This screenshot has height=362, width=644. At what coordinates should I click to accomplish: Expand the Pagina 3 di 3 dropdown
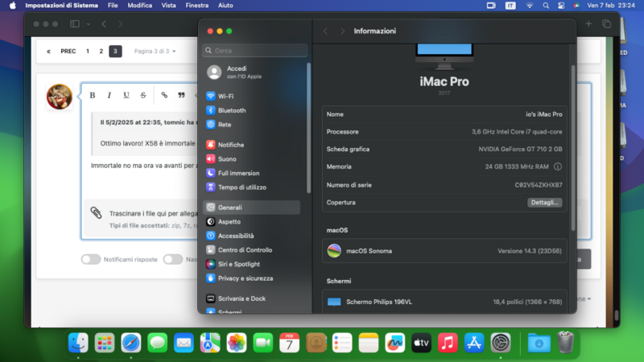155,51
